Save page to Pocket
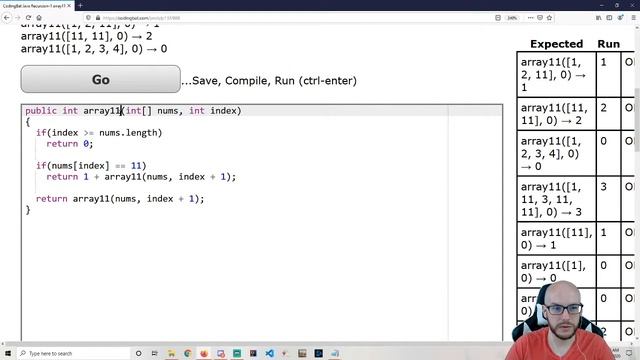Viewport: 640px width, 360px height. [x=540, y=18]
